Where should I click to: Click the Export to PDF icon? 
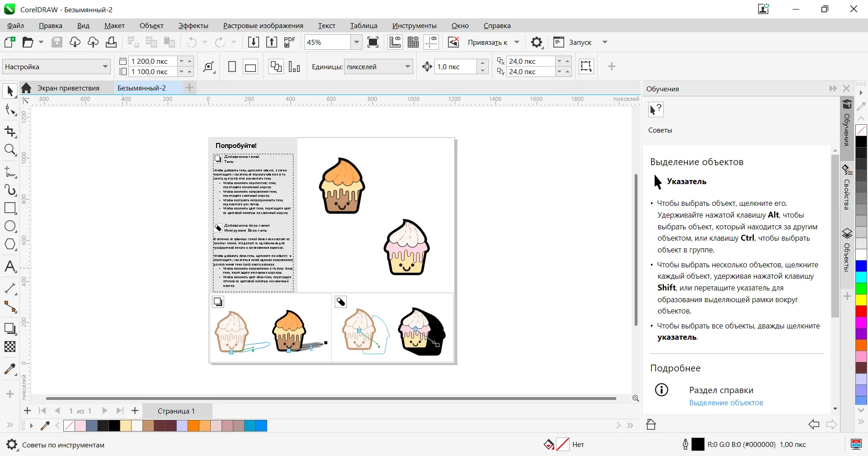click(289, 42)
